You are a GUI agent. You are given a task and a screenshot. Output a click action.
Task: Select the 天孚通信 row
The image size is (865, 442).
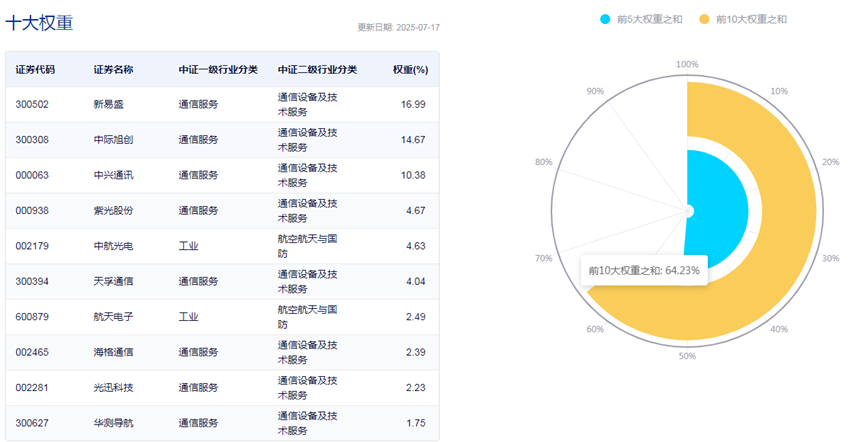pyautogui.click(x=222, y=281)
